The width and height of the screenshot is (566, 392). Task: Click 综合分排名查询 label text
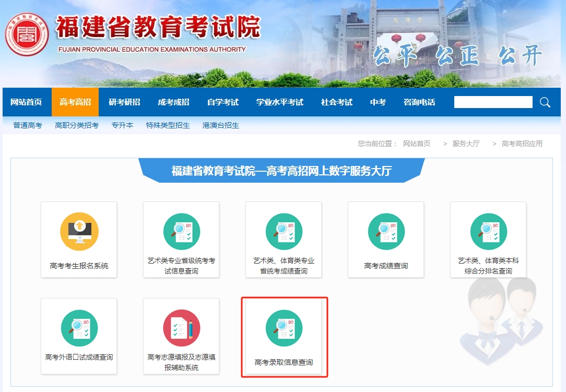pyautogui.click(x=488, y=271)
